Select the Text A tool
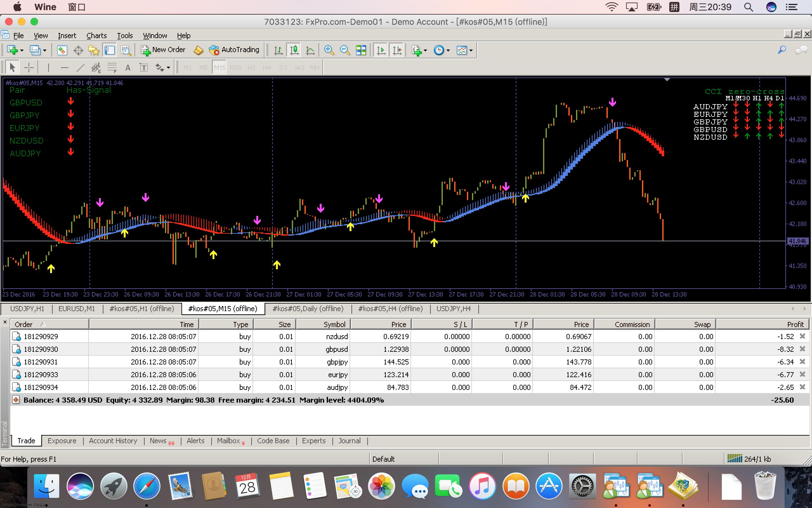Image resolution: width=812 pixels, height=508 pixels. coord(128,68)
